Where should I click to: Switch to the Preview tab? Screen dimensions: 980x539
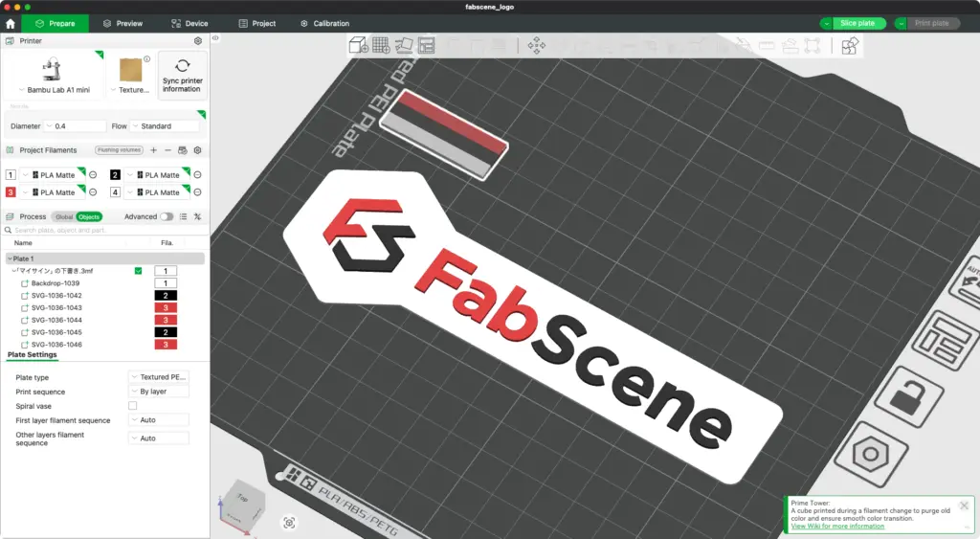coord(123,24)
